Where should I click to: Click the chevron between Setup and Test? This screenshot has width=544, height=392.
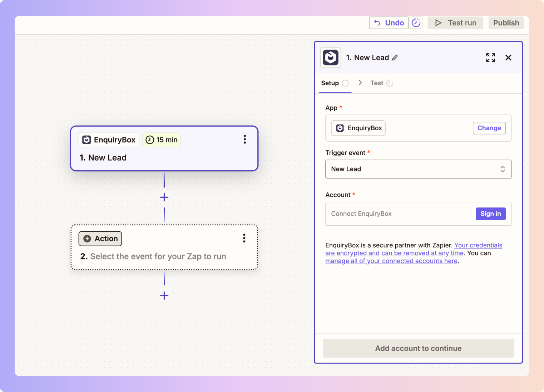(360, 83)
